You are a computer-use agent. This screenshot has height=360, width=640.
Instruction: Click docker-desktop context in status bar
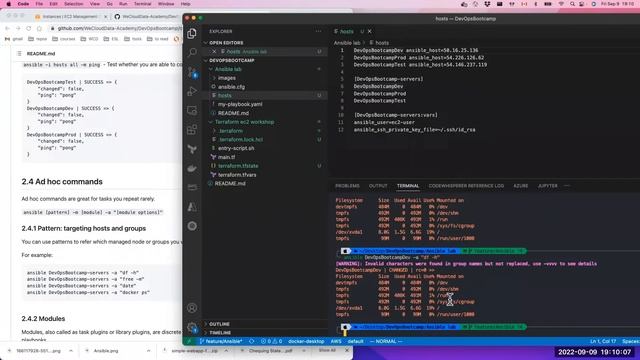(x=306, y=341)
